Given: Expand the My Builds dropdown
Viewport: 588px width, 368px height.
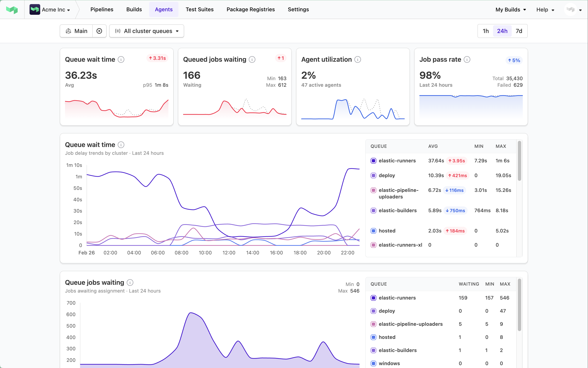Looking at the screenshot, I should [x=510, y=9].
